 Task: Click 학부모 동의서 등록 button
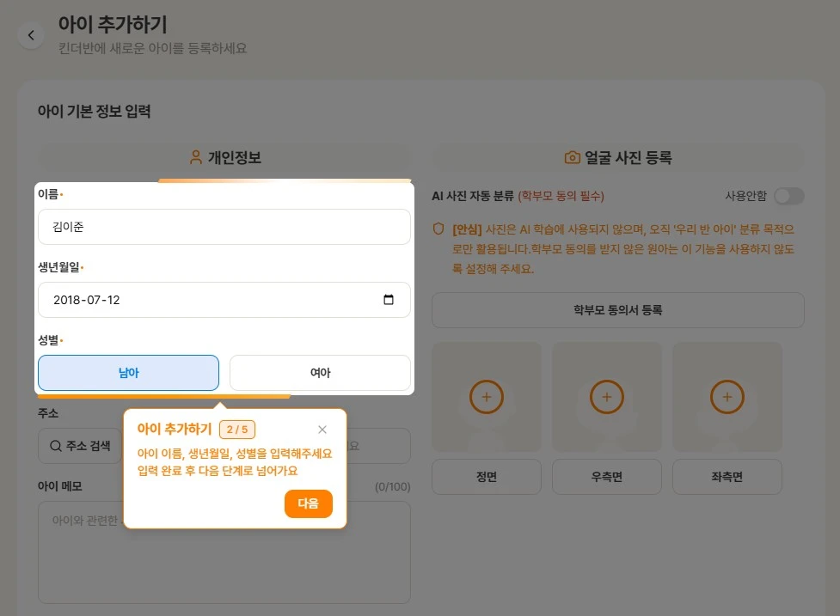coord(617,310)
